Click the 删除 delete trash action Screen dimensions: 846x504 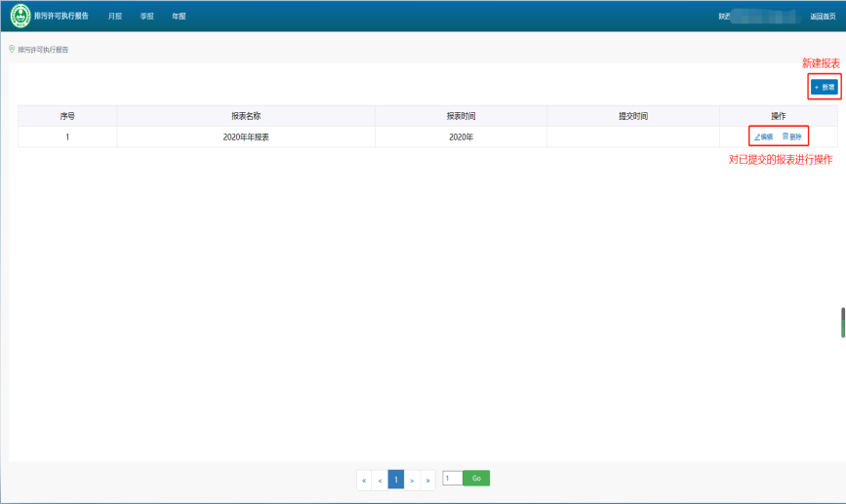click(792, 136)
